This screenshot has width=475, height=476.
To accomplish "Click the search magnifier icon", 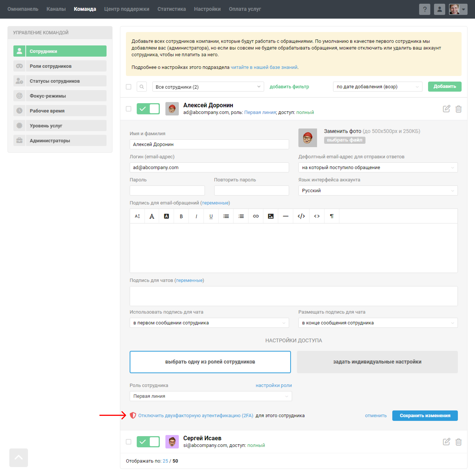I will coord(142,87).
